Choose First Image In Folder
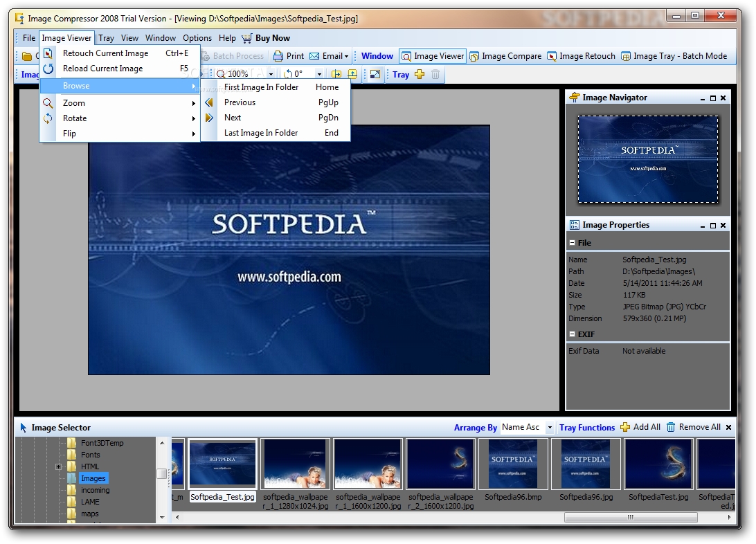This screenshot has height=544, width=756. [x=276, y=87]
